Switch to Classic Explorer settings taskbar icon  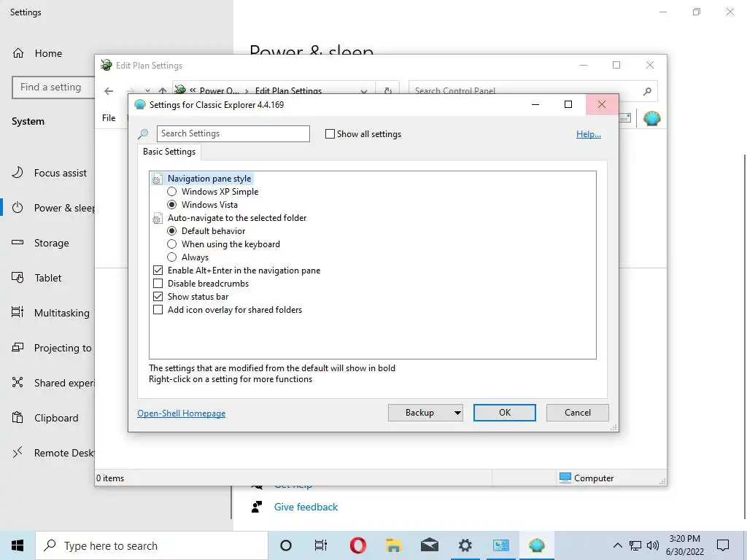tap(536, 545)
